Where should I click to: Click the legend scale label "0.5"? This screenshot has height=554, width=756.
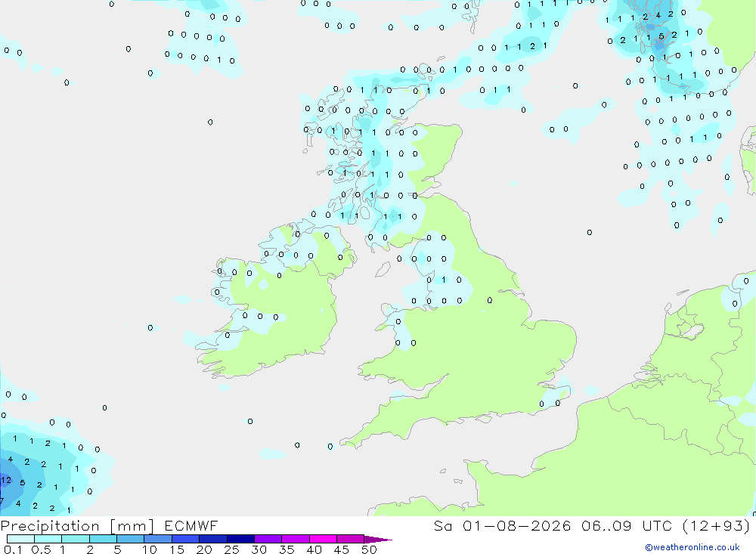pos(41,549)
